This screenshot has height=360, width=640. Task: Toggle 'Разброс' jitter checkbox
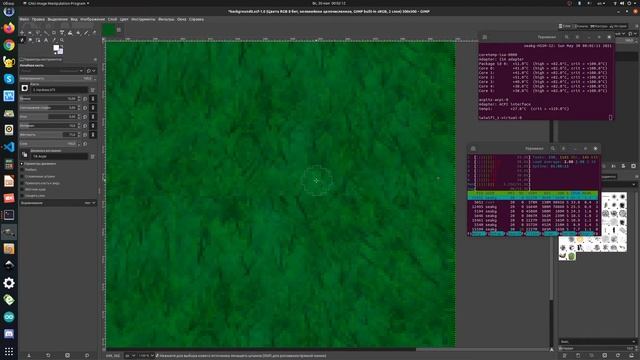pos(22,170)
